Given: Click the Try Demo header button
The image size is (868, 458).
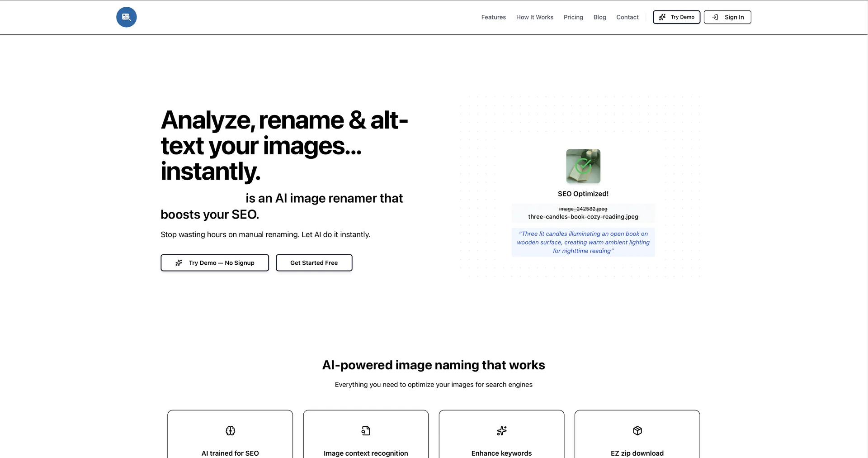Looking at the screenshot, I should point(676,17).
